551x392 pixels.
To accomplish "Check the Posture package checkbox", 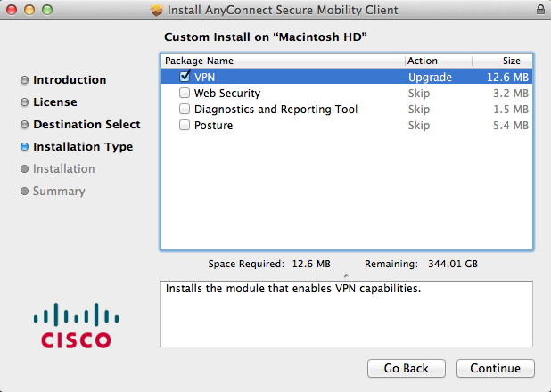I will pos(185,125).
